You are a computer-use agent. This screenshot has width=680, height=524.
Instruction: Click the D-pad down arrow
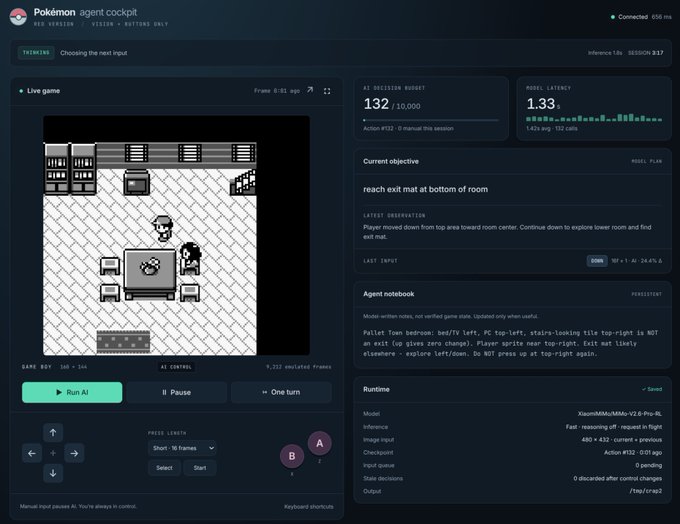tap(53, 473)
